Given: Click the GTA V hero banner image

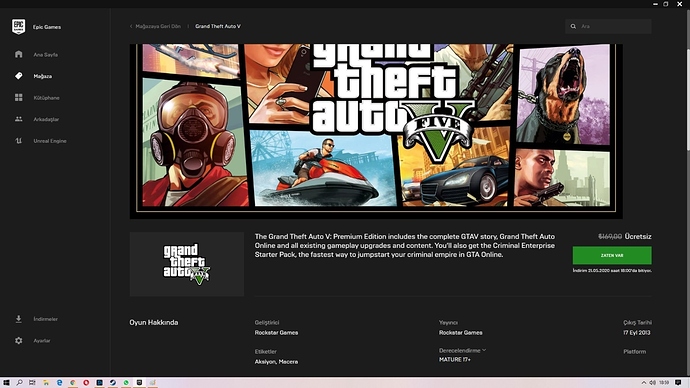Looking at the screenshot, I should pyautogui.click(x=376, y=131).
